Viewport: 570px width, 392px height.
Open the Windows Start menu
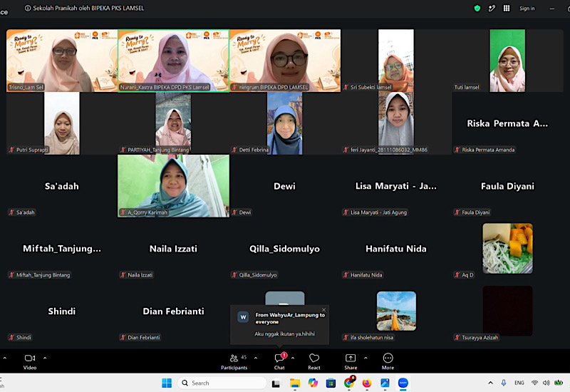tap(167, 383)
